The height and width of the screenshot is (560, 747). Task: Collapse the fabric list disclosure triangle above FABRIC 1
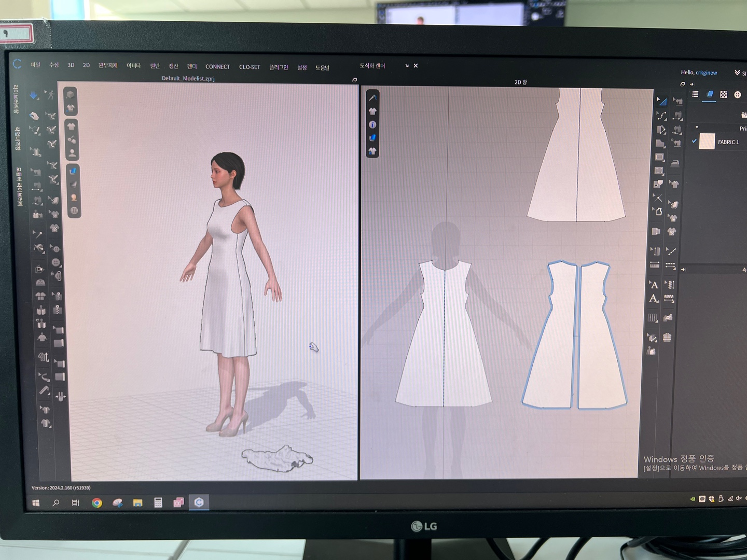(x=697, y=127)
